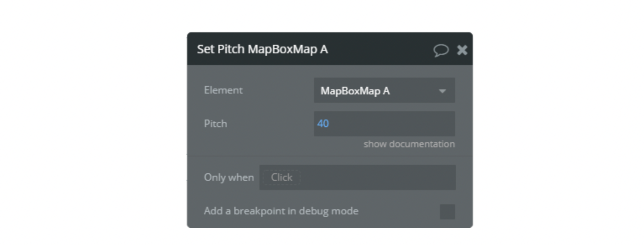Click the Element field label
This screenshot has height=245, width=644.
click(x=224, y=90)
